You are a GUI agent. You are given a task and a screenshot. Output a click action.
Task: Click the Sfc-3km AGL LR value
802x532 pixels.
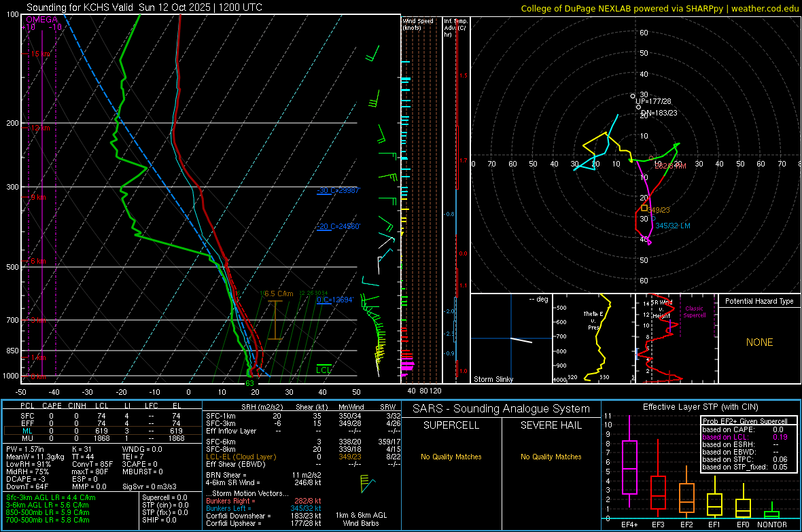(x=51, y=497)
